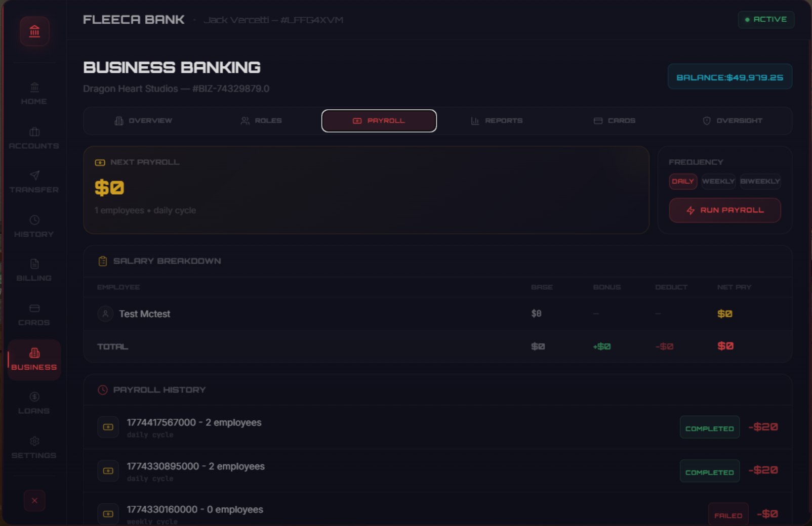This screenshot has width=812, height=526.
Task: Open the Transfer section
Action: tap(34, 183)
